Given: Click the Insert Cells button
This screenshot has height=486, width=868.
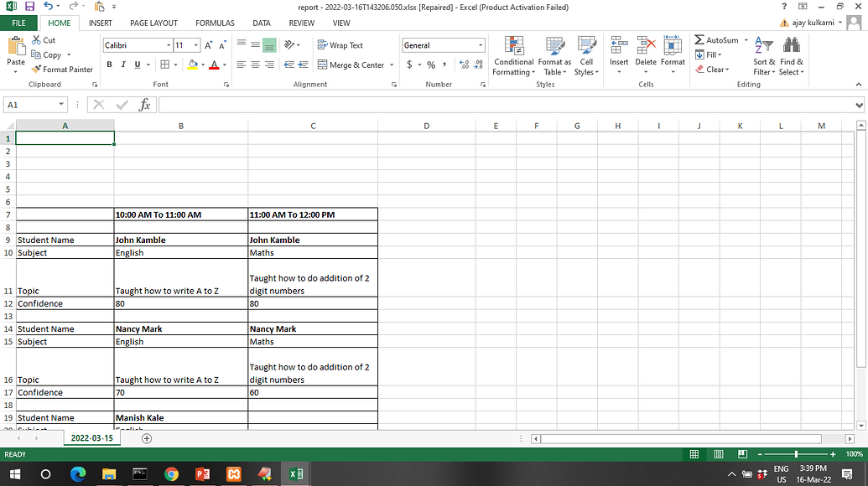Looking at the screenshot, I should [x=617, y=56].
